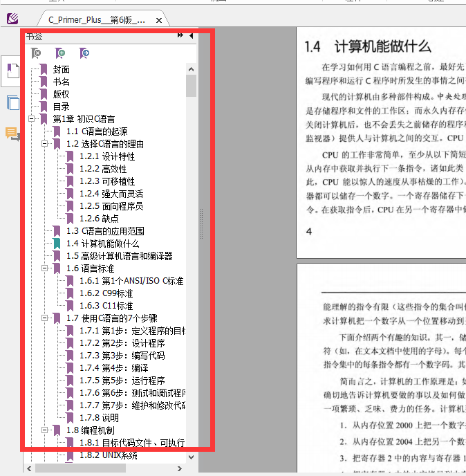This screenshot has height=476, width=466.
Task: Collapse the 1.2 选择C语言的理由 node
Action: coord(45,144)
